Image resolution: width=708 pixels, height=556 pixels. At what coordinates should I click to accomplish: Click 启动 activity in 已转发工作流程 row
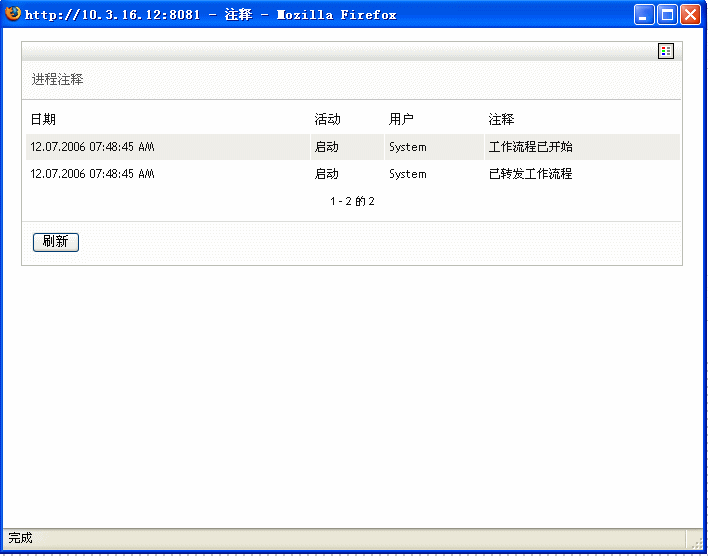point(326,174)
